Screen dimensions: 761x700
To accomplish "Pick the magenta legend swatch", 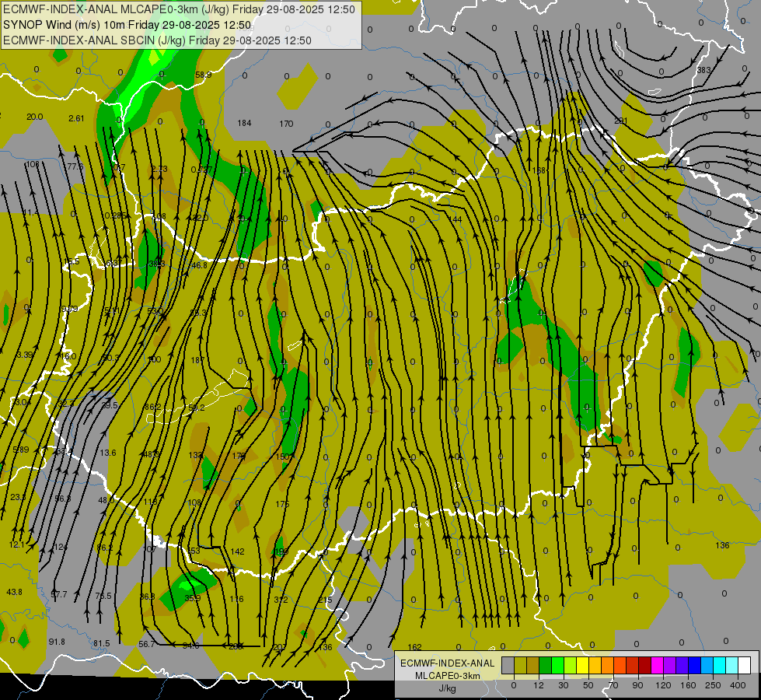I will pos(658,665).
